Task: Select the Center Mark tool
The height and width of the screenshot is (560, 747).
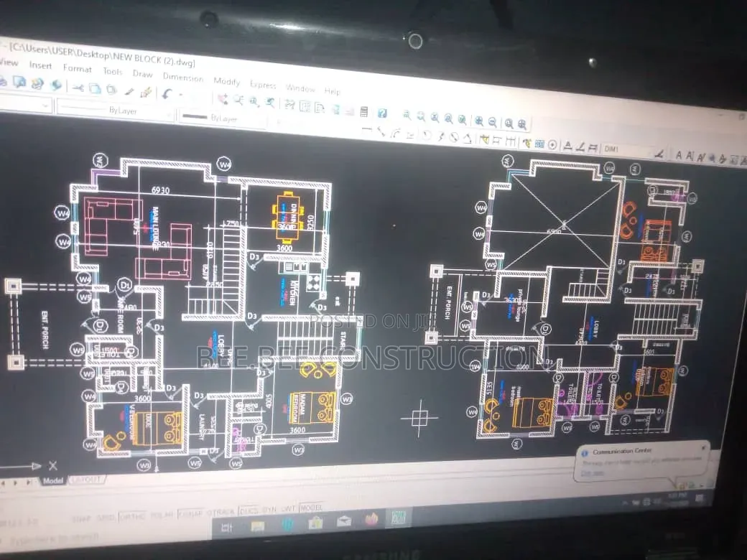Action: click(552, 145)
